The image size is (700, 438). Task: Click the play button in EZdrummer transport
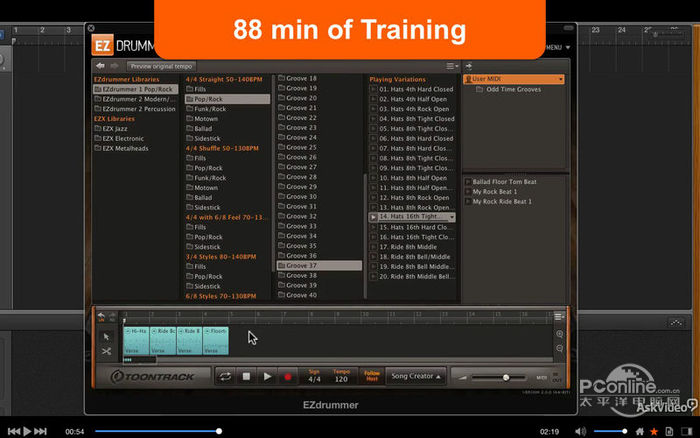(x=267, y=377)
